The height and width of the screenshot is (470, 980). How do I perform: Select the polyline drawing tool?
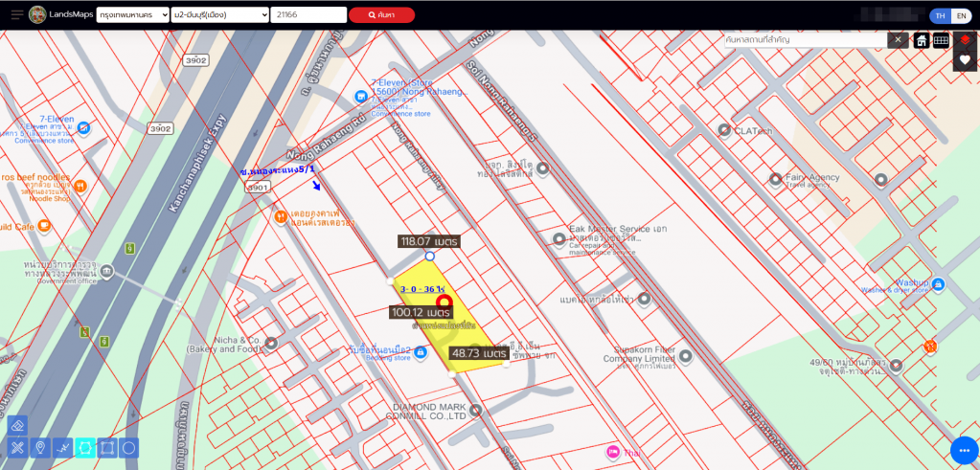pos(62,448)
